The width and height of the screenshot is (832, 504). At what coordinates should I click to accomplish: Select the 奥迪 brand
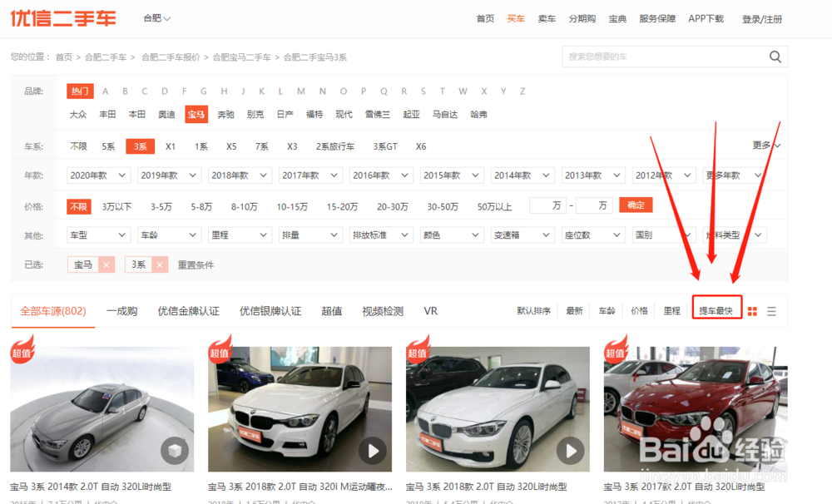[166, 114]
